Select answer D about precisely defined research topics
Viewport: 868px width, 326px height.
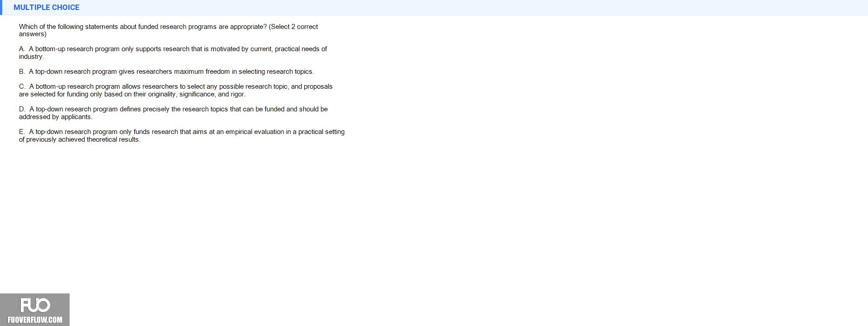tap(173, 113)
